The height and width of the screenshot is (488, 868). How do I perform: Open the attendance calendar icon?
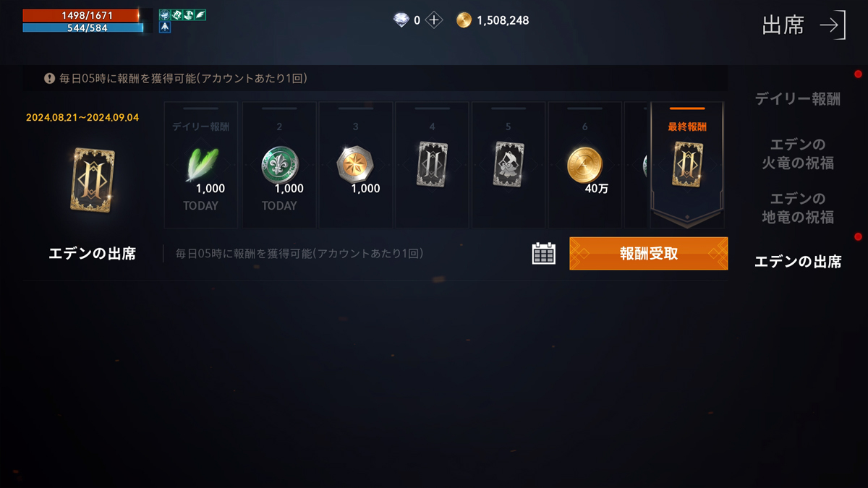coord(544,253)
